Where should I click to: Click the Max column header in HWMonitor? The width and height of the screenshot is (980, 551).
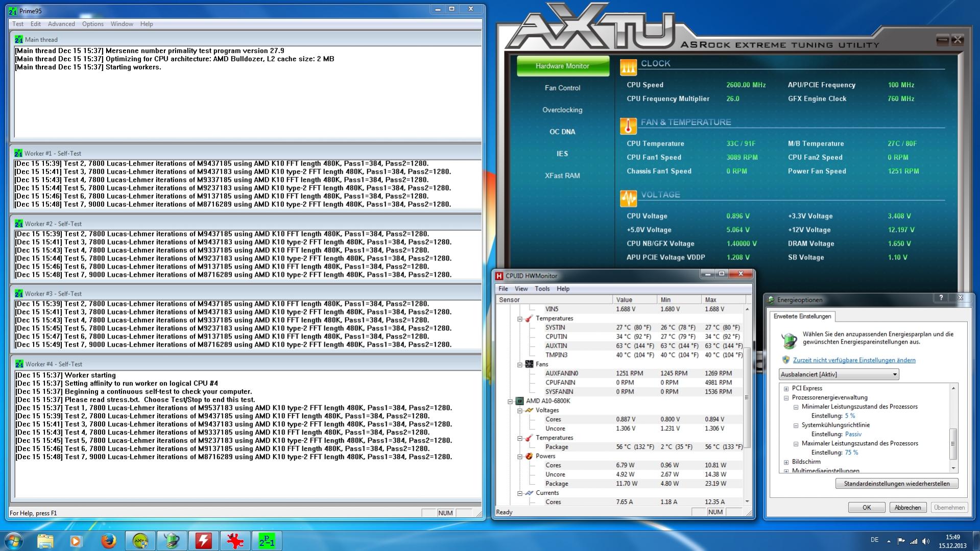[723, 300]
